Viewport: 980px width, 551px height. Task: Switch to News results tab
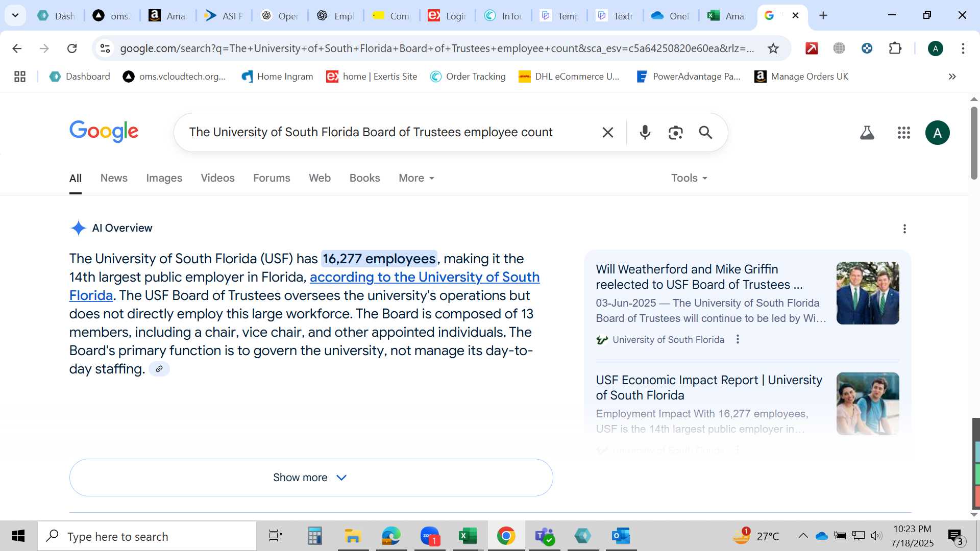click(x=114, y=178)
